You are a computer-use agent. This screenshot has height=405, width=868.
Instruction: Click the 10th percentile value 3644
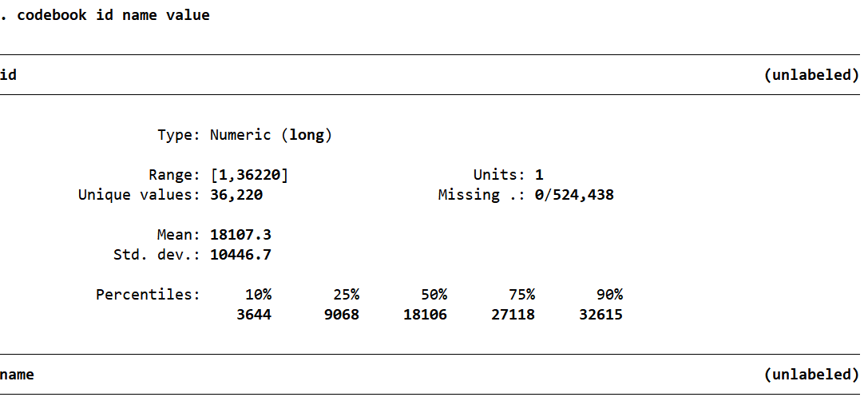[254, 315]
